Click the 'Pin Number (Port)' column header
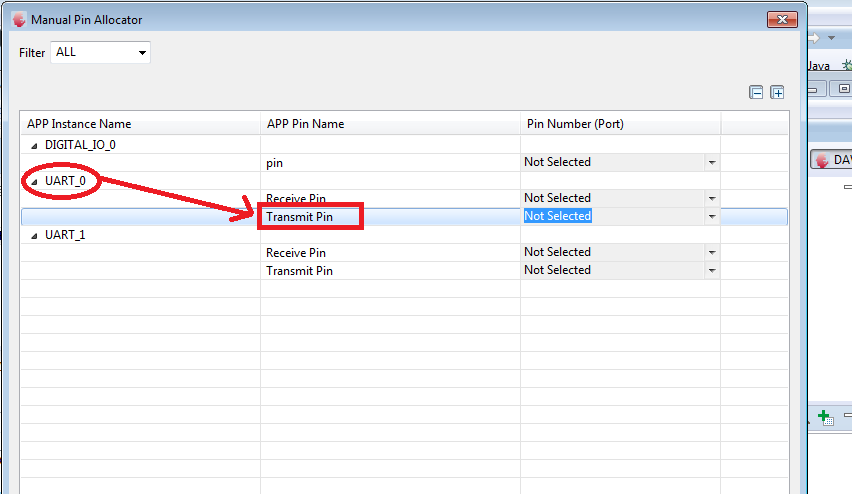This screenshot has height=494, width=852. pos(621,123)
